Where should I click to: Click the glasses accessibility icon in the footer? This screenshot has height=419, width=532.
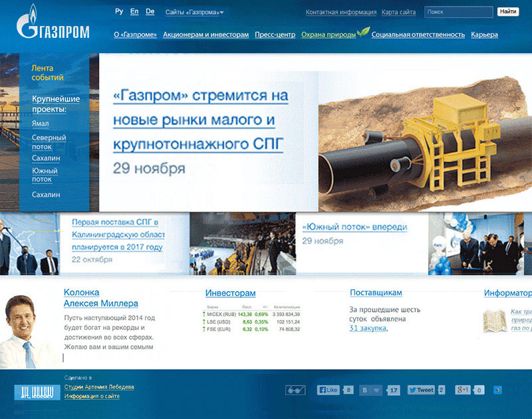[295, 390]
